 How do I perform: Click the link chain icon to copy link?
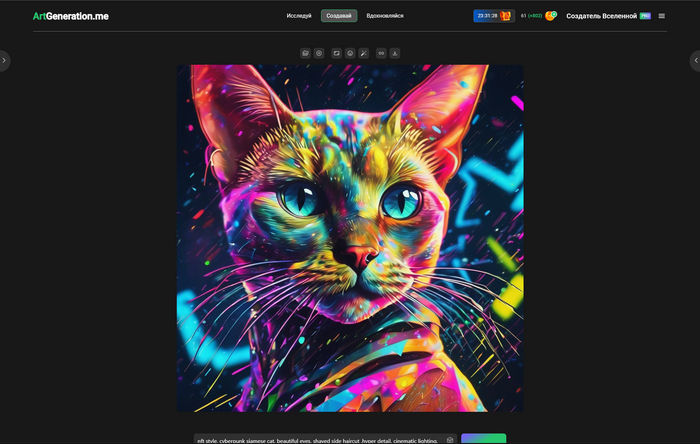click(381, 54)
